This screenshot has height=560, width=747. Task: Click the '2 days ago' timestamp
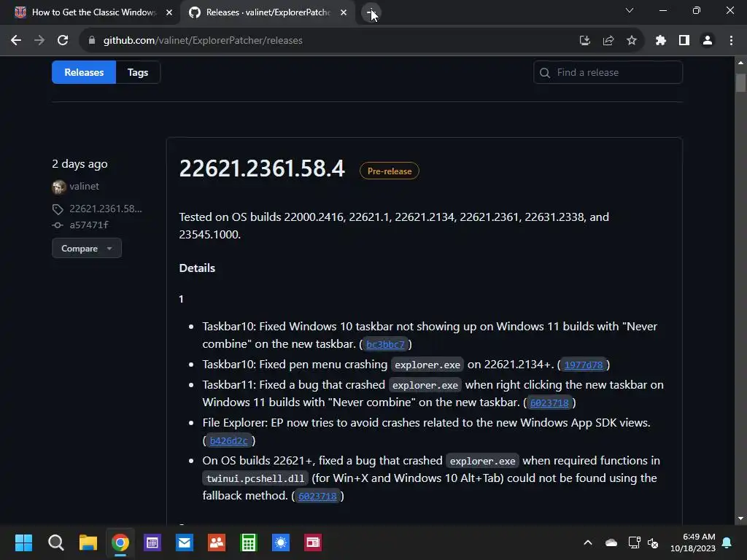click(80, 164)
